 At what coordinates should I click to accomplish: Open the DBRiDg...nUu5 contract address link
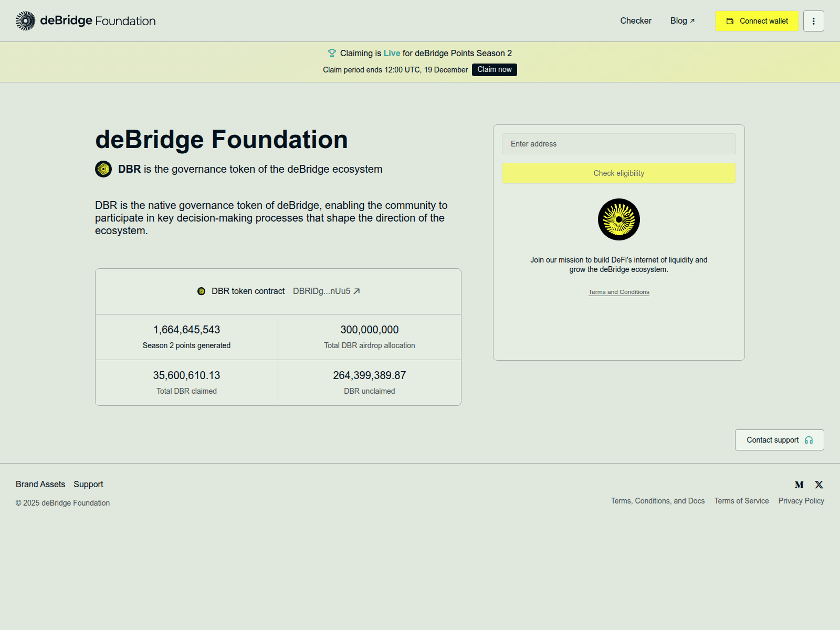pos(326,291)
